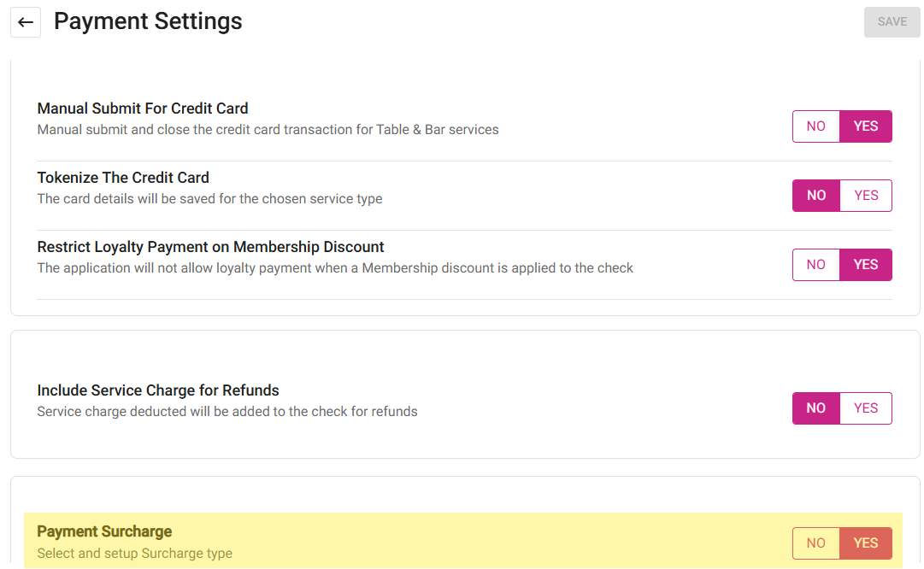924x569 pixels.
Task: Enable Include Service Charge for Refunds with YES
Action: tap(866, 408)
